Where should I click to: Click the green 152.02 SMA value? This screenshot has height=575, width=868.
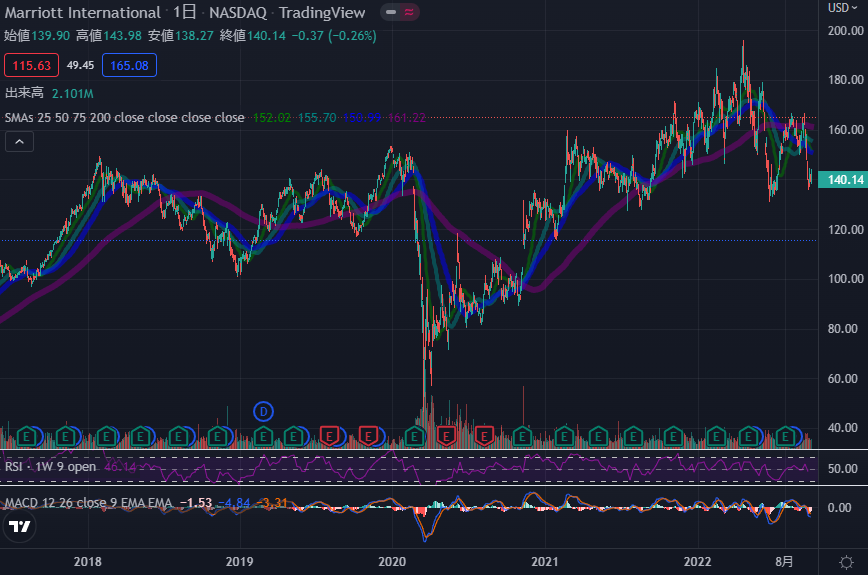(x=272, y=117)
